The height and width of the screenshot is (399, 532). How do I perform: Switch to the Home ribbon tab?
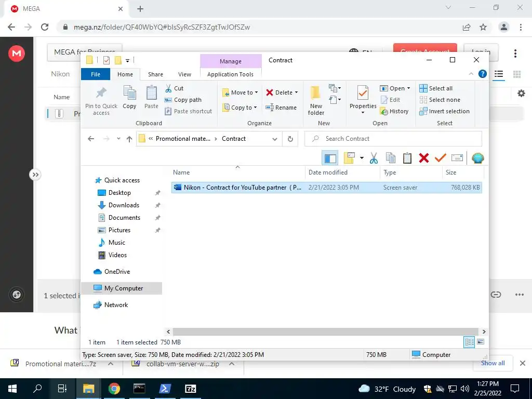tap(125, 74)
